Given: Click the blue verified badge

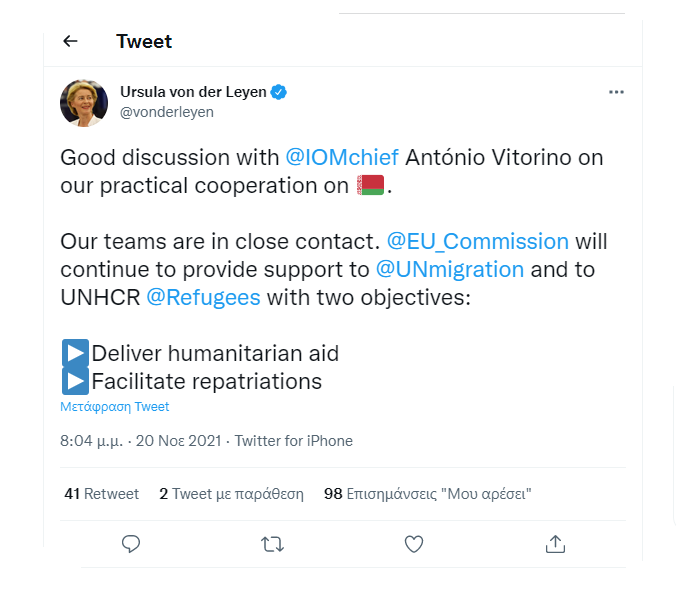Looking at the screenshot, I should [x=280, y=92].
